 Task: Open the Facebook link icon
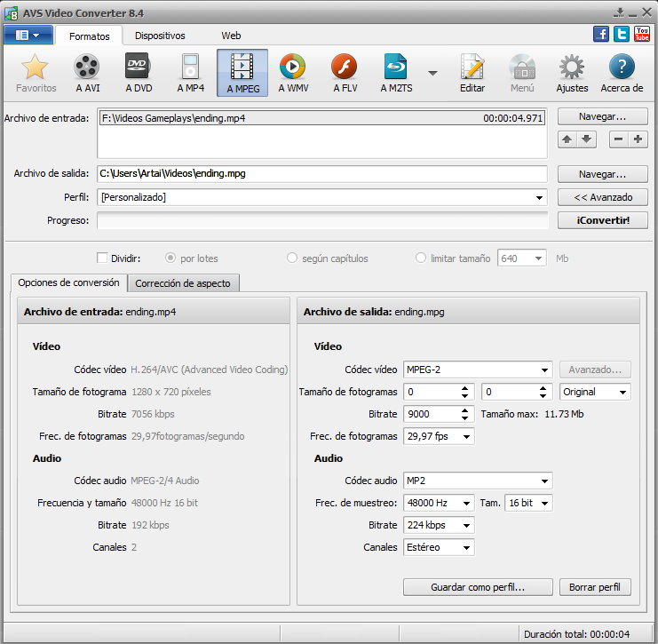601,34
